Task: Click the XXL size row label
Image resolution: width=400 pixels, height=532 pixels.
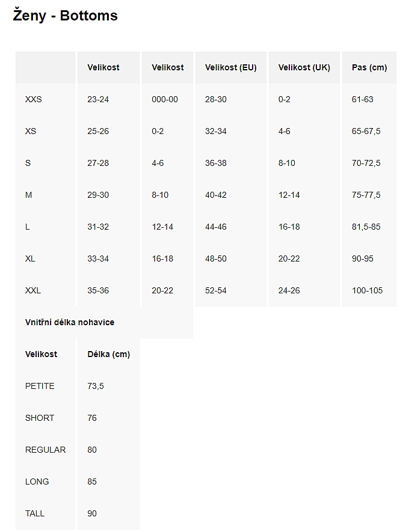Action: pyautogui.click(x=33, y=290)
